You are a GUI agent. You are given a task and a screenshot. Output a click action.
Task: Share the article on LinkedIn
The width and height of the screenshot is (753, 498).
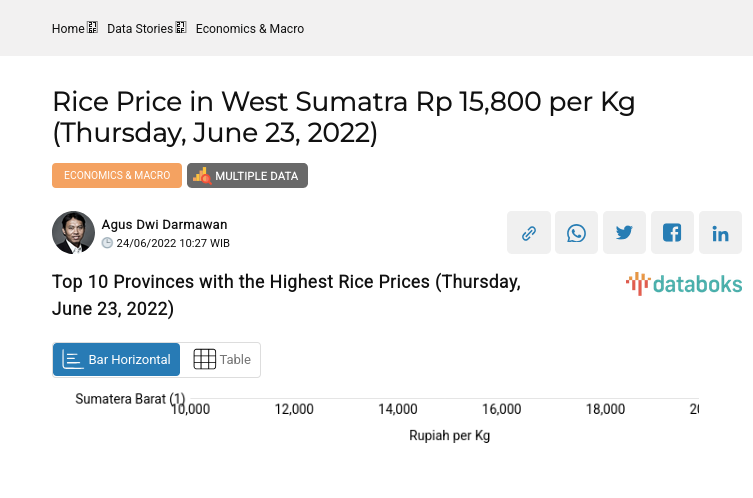pos(720,233)
